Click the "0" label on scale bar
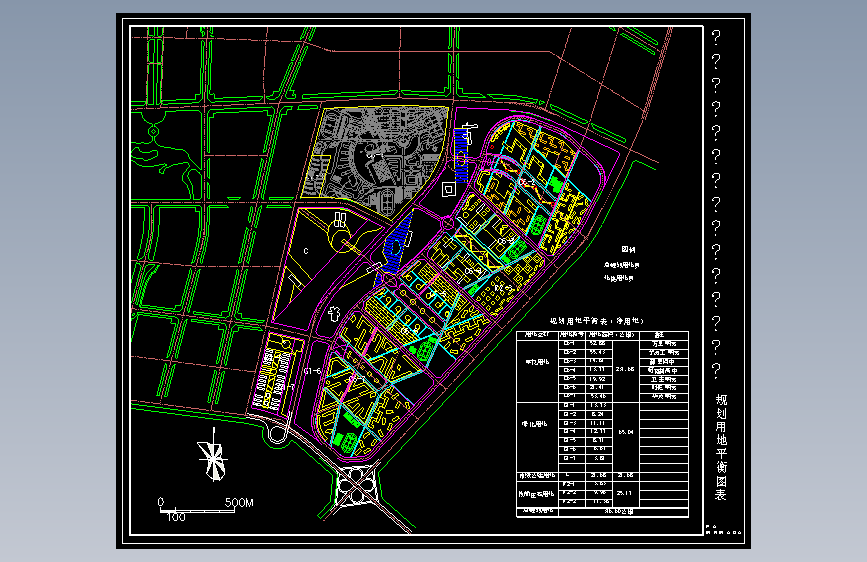The image size is (867, 562). 161,502
